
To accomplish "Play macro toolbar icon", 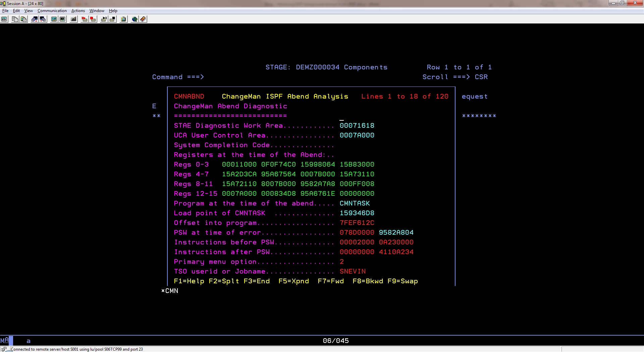I will (x=104, y=19).
